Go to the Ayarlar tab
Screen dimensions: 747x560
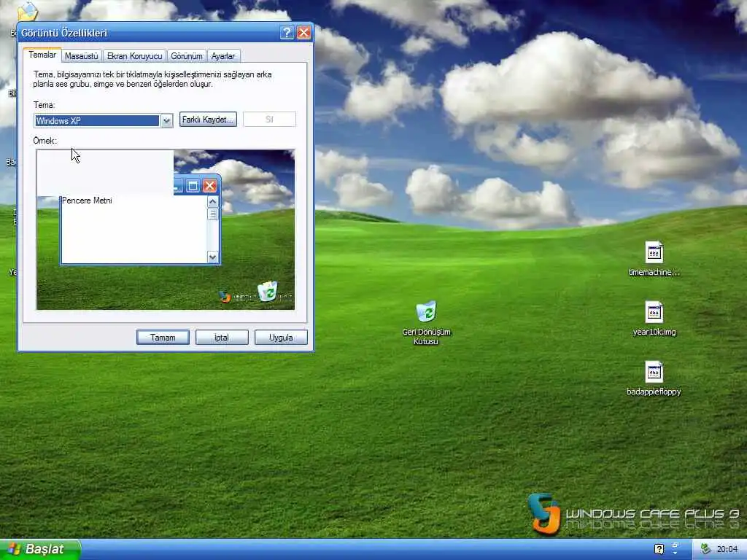[x=223, y=56]
